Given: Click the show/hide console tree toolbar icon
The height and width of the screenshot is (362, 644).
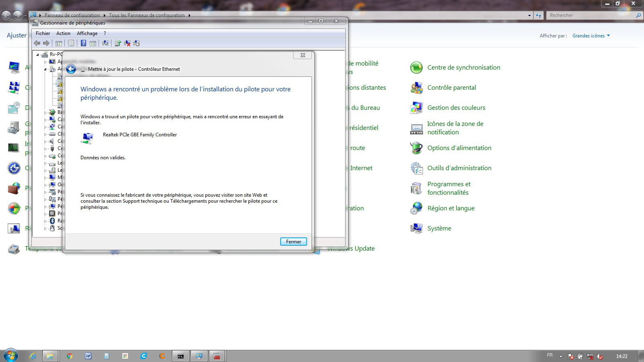Looking at the screenshot, I should tap(59, 43).
